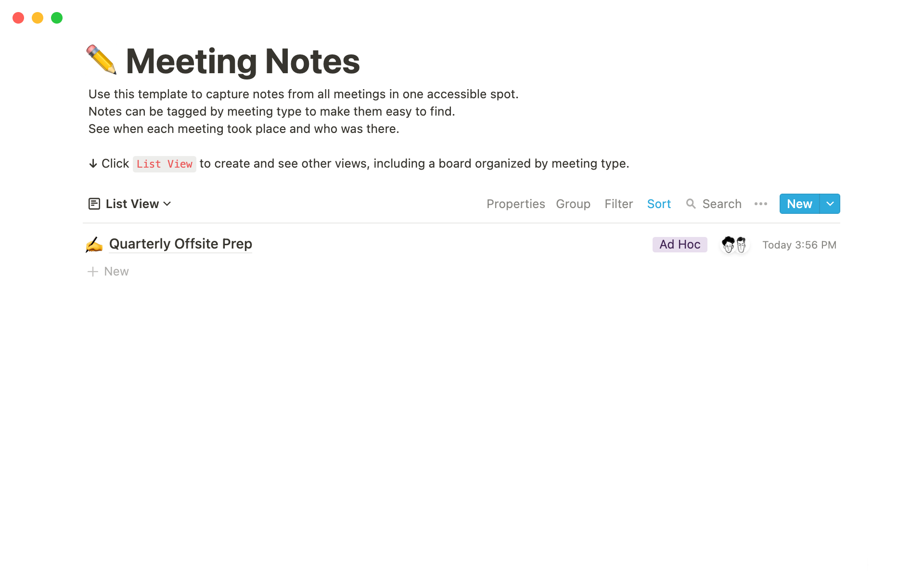Click the Filter menu item
924x578 pixels.
(617, 204)
